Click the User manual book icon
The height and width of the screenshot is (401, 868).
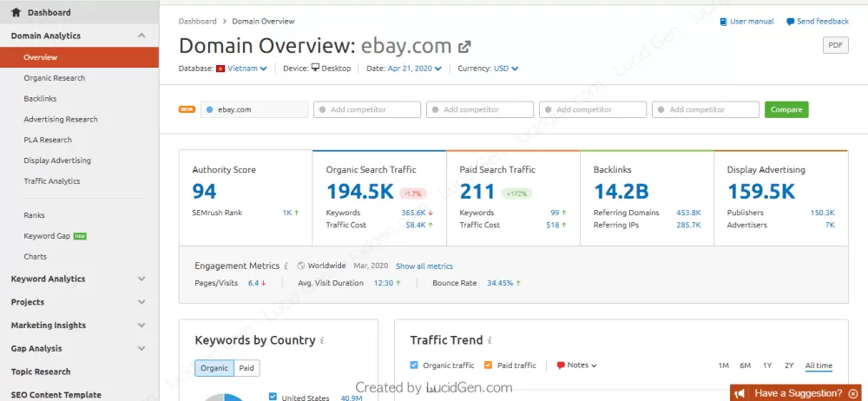click(724, 22)
